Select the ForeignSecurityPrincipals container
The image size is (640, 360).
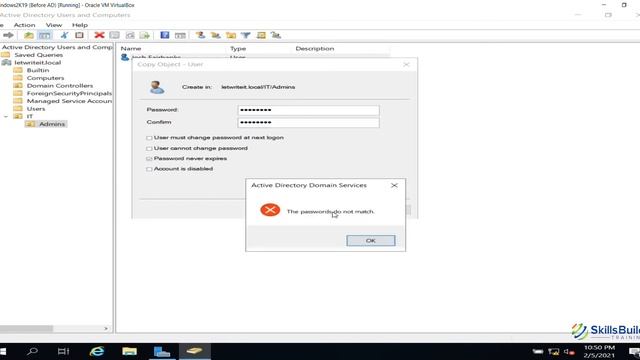[69, 93]
